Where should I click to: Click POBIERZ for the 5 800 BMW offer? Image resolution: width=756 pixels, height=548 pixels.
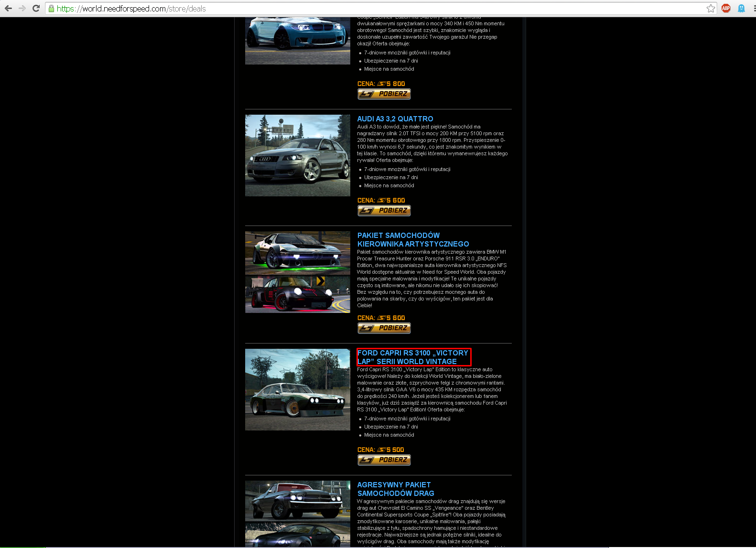click(384, 94)
